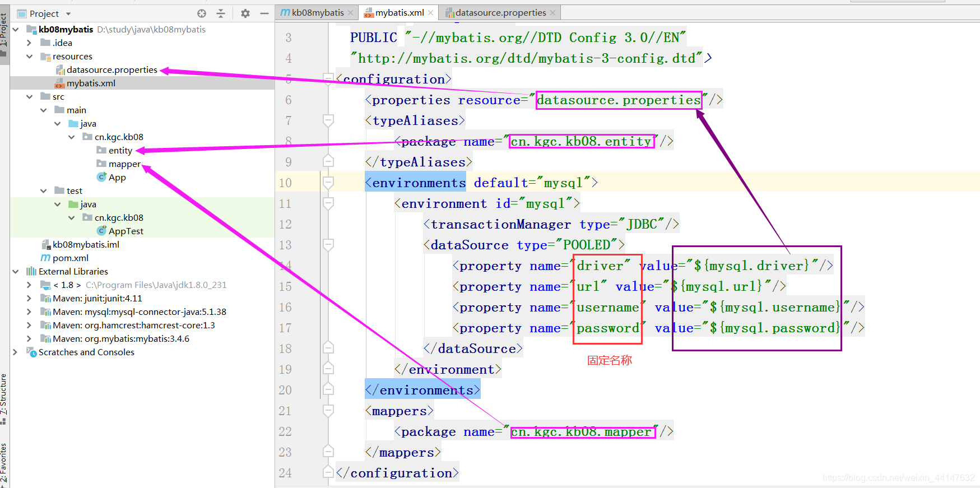The width and height of the screenshot is (980, 488).
Task: Expand Maven junit:junit:4.11 library
Action: (29, 298)
